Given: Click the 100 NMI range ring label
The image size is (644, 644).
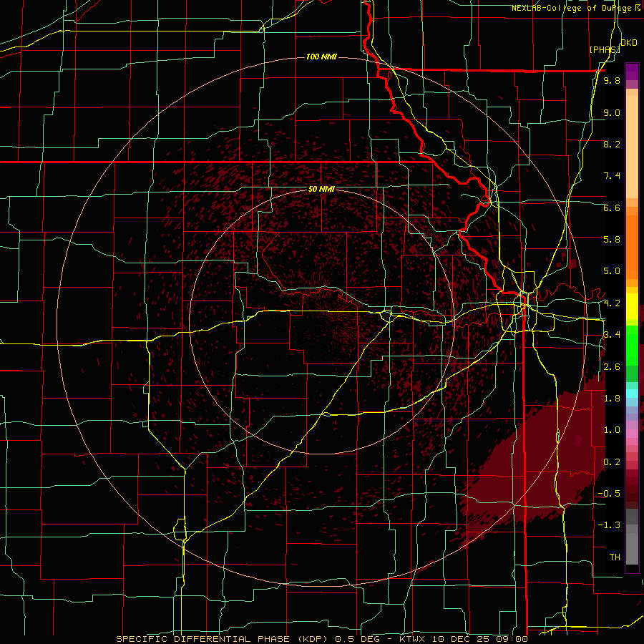Looking at the screenshot, I should click(x=321, y=57).
